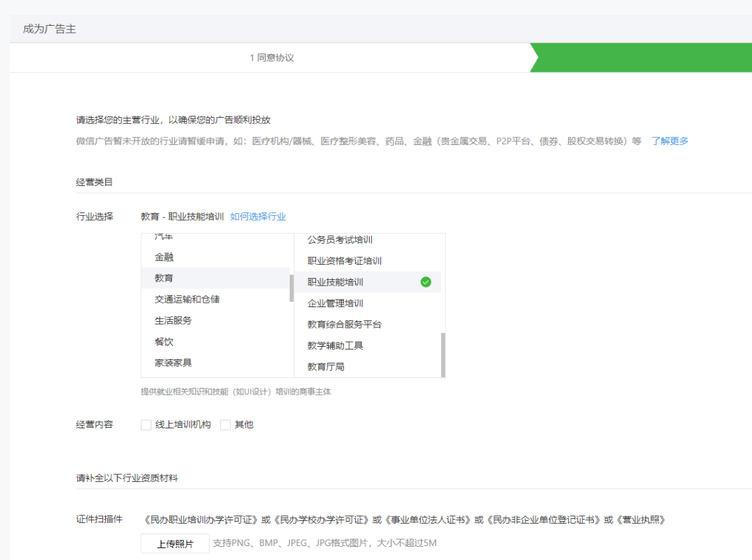
Task: Select the 教育 industry category
Action: (x=215, y=279)
